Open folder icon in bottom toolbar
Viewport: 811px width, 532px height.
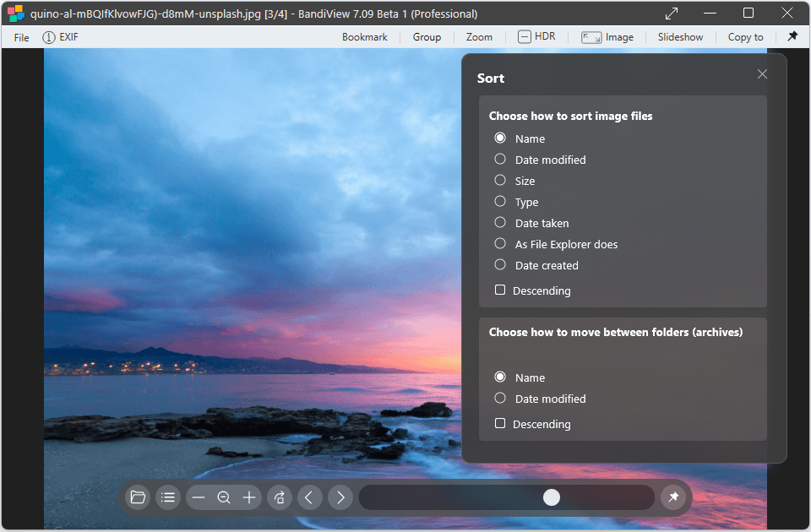138,497
